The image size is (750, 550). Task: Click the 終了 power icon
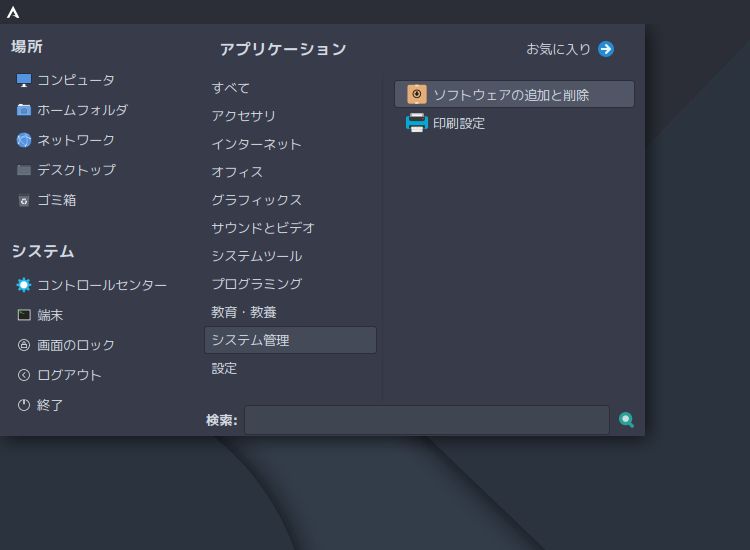point(24,405)
